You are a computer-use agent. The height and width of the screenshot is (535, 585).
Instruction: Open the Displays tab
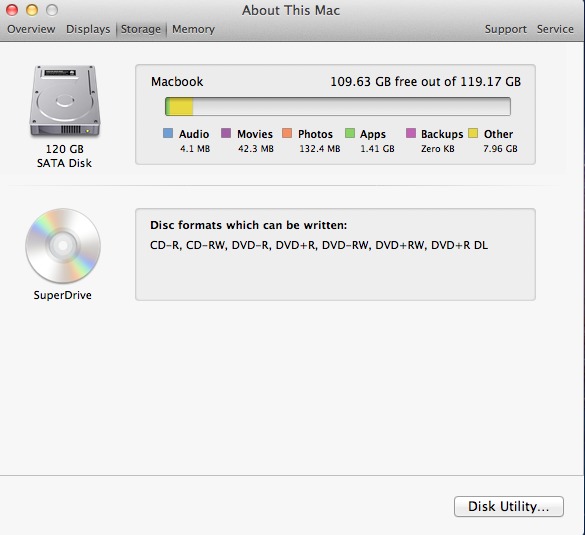[88, 29]
